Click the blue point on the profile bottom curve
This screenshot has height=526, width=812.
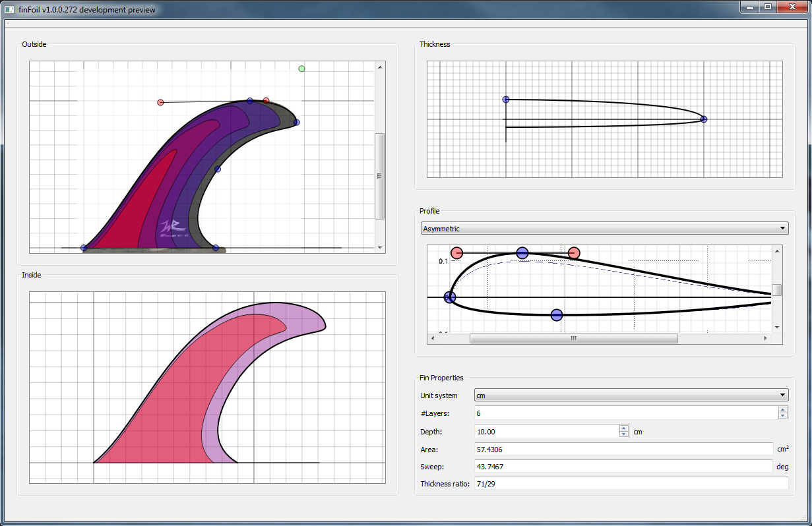coord(556,315)
